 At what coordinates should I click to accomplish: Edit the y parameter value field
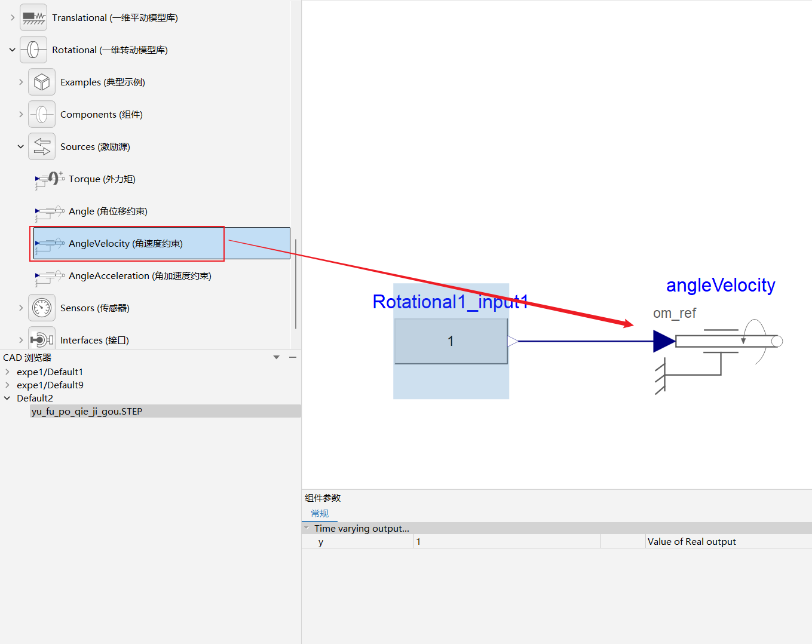(x=507, y=541)
